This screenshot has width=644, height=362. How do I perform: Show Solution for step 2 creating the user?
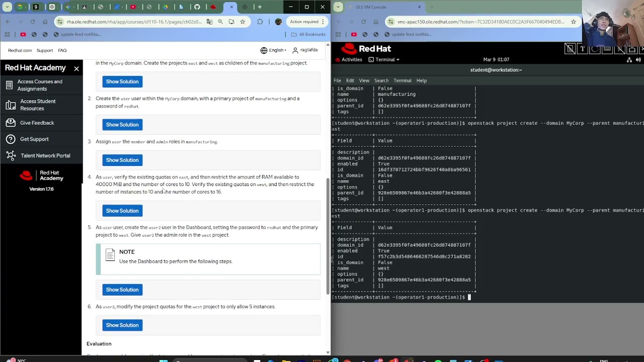pyautogui.click(x=122, y=125)
